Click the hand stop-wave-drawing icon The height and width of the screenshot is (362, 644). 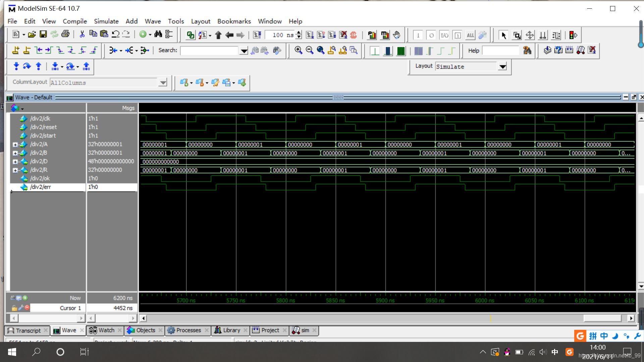pyautogui.click(x=397, y=35)
